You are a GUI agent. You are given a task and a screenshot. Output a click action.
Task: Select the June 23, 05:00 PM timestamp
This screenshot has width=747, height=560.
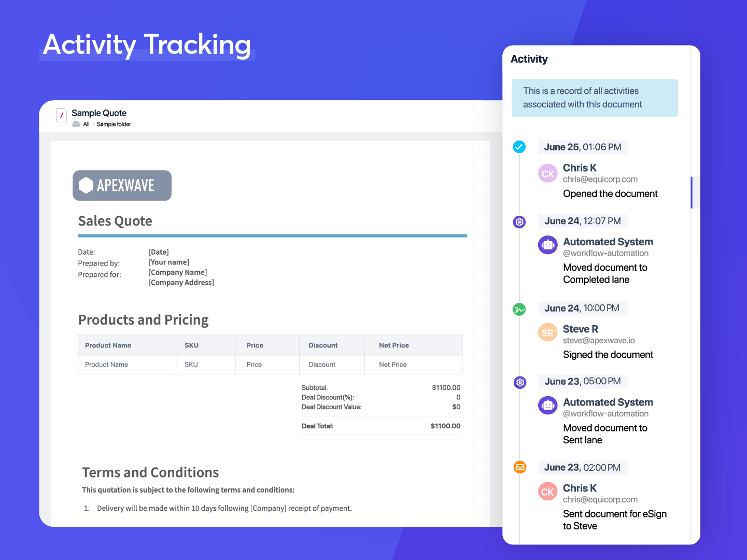(583, 382)
